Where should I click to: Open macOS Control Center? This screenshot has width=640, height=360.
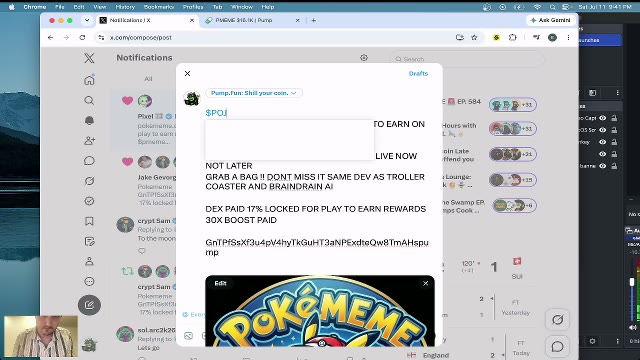click(x=566, y=7)
